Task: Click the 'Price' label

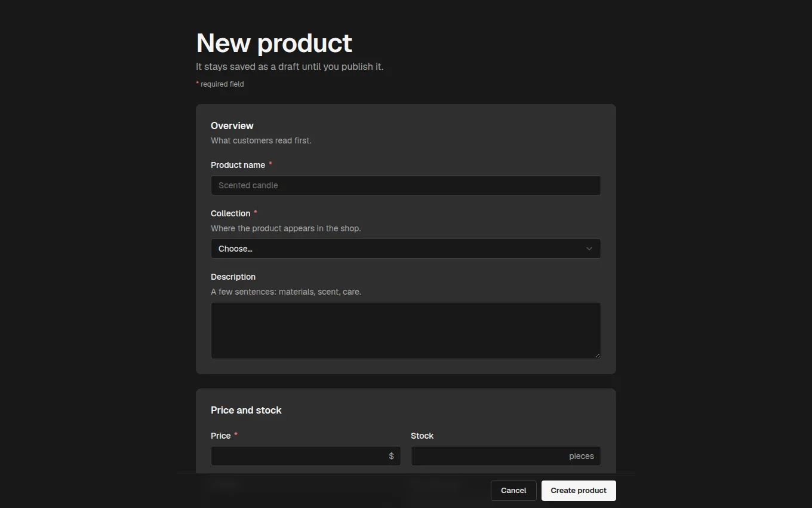Action: (x=220, y=436)
